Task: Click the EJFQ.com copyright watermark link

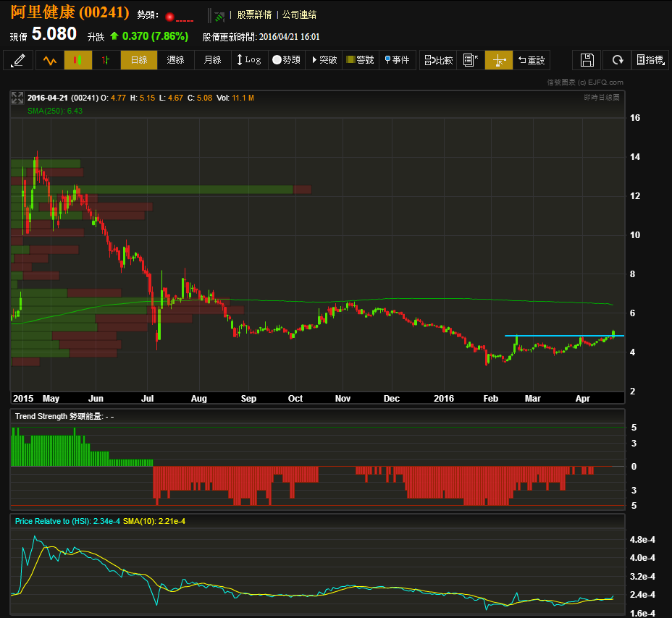Action: click(585, 82)
